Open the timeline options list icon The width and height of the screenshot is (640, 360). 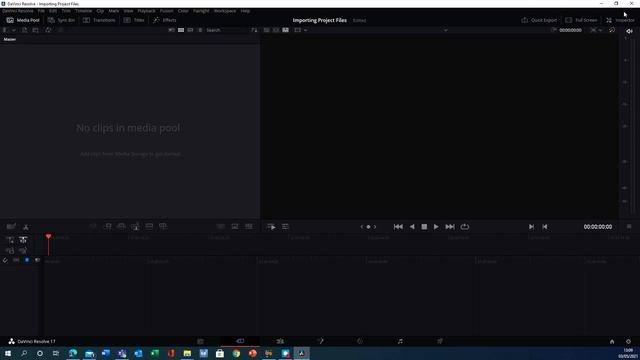click(x=285, y=227)
